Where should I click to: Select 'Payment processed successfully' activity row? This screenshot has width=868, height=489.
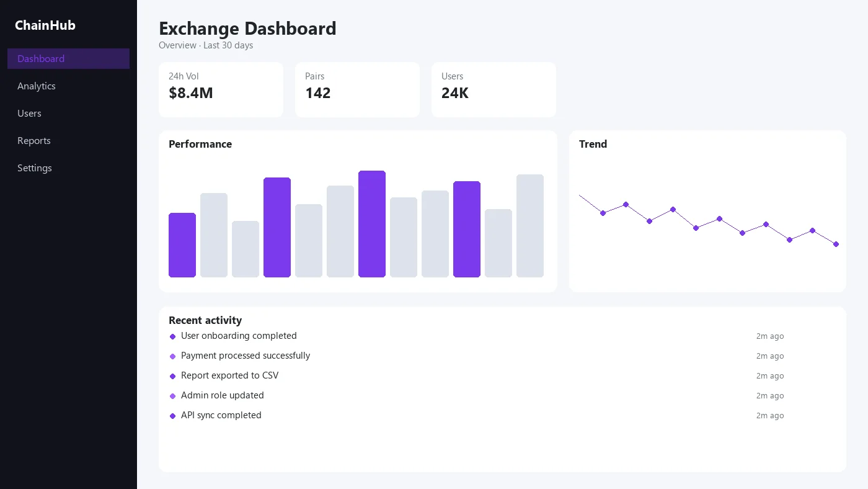click(476, 356)
